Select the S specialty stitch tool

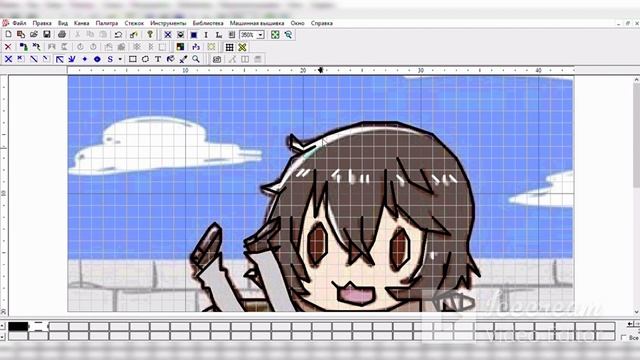tap(110, 59)
